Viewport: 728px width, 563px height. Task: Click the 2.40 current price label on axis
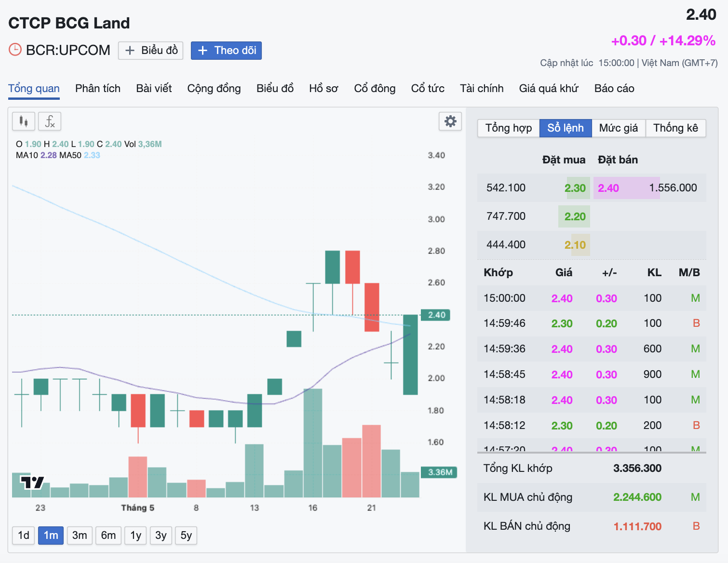(x=435, y=315)
